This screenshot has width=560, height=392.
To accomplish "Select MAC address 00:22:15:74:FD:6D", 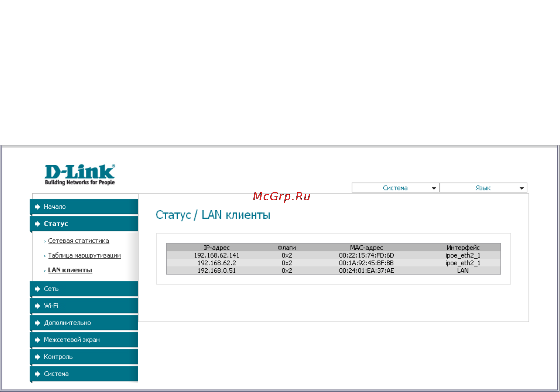I will point(366,255).
